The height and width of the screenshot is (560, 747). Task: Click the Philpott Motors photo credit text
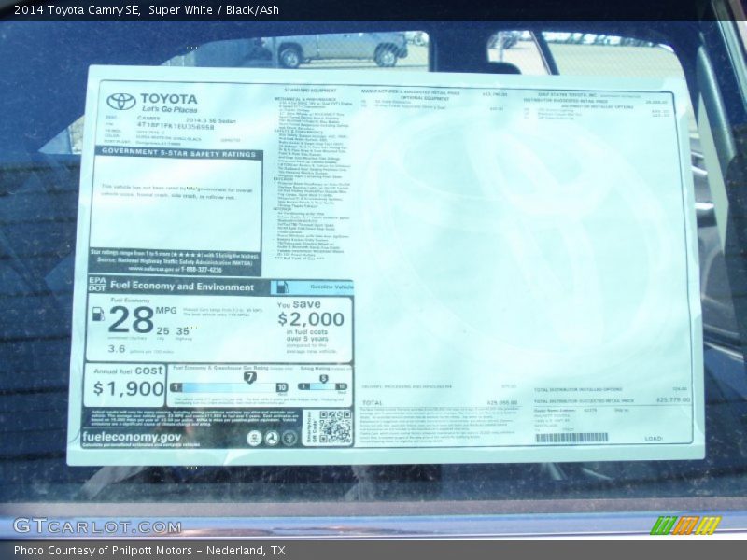[149, 551]
